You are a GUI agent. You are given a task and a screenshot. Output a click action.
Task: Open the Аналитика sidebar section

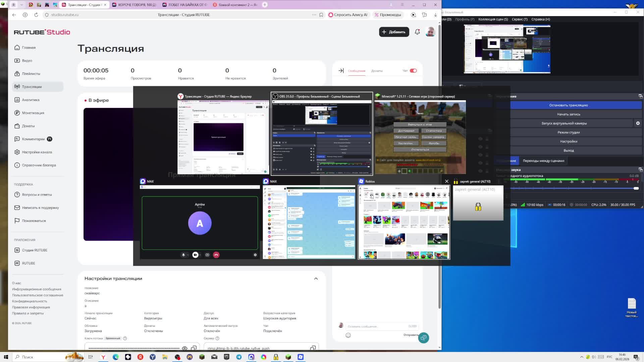31,100
